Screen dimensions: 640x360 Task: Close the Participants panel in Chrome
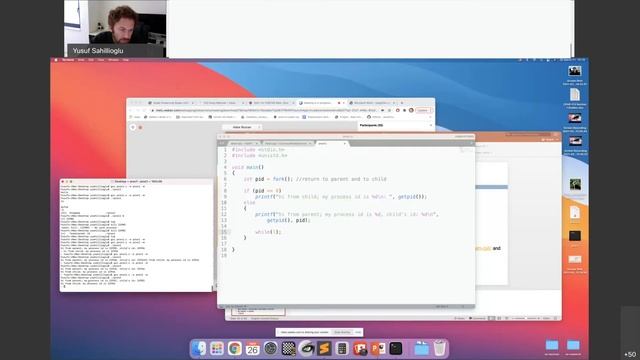pyautogui.click(x=431, y=125)
